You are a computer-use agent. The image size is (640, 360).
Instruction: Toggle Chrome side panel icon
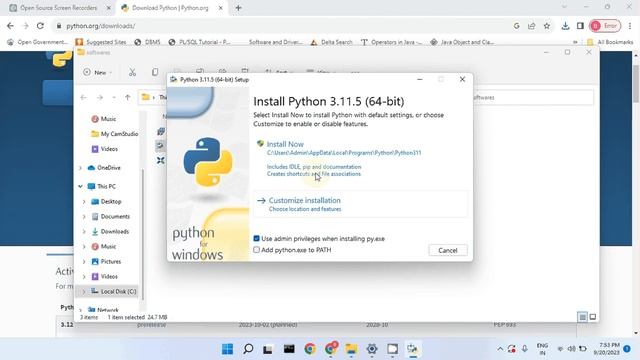click(580, 26)
